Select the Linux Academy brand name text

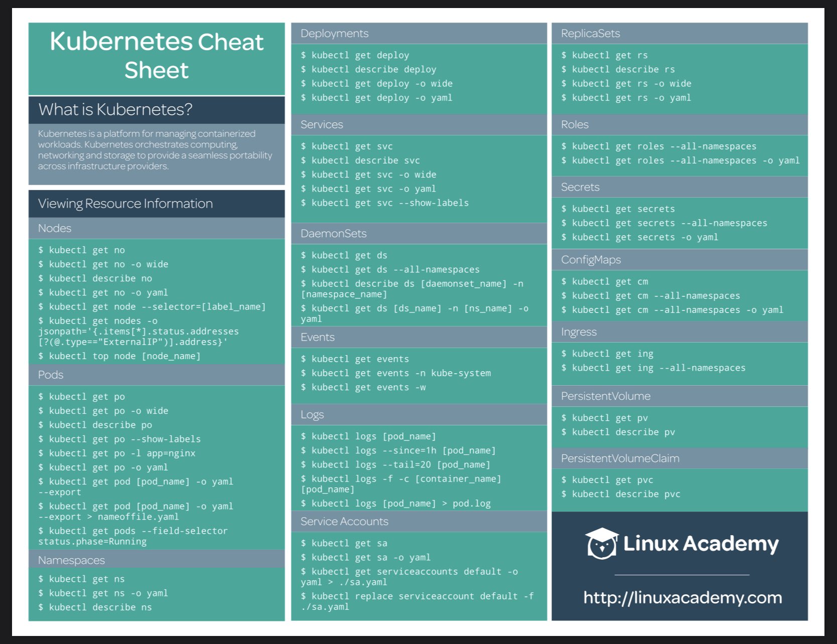701,544
